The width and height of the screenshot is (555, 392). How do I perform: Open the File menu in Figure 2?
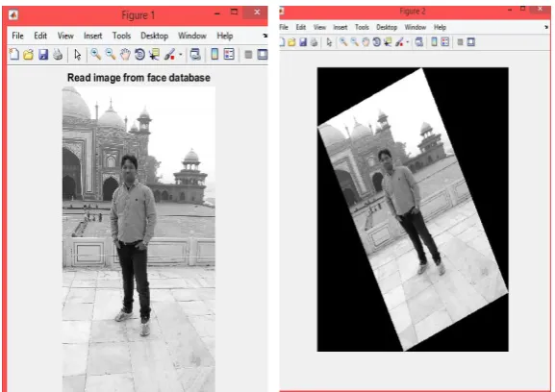pyautogui.click(x=284, y=27)
